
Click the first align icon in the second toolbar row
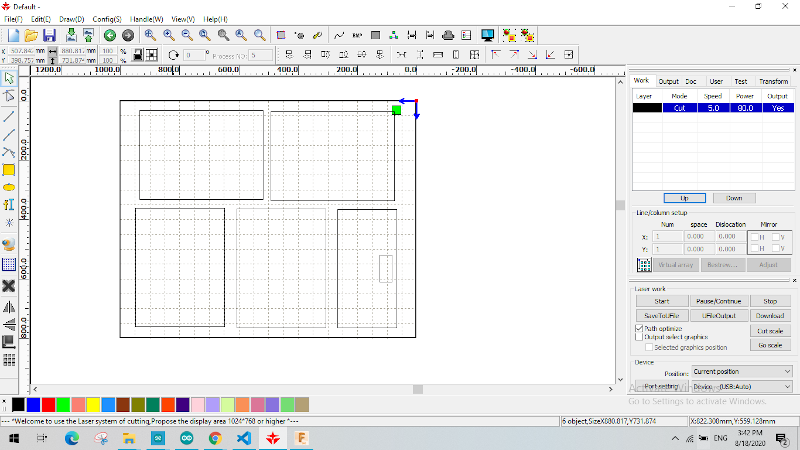pos(289,55)
